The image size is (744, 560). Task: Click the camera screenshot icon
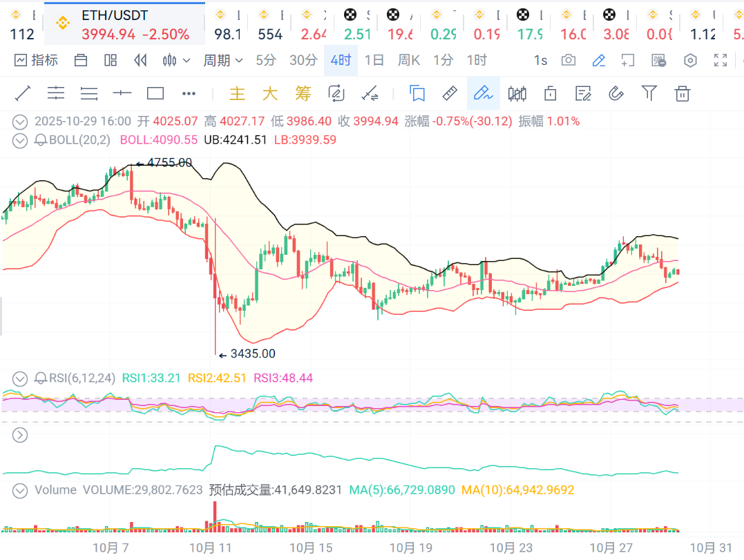click(569, 61)
